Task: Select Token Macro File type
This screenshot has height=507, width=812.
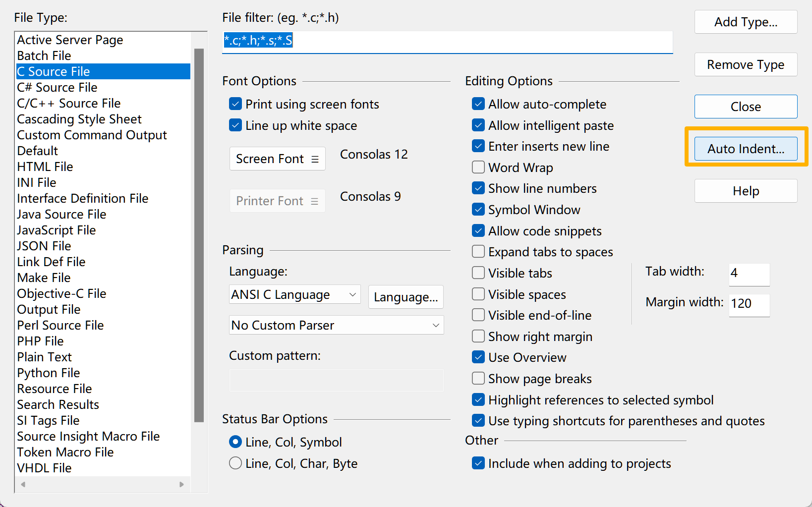Action: click(103, 452)
